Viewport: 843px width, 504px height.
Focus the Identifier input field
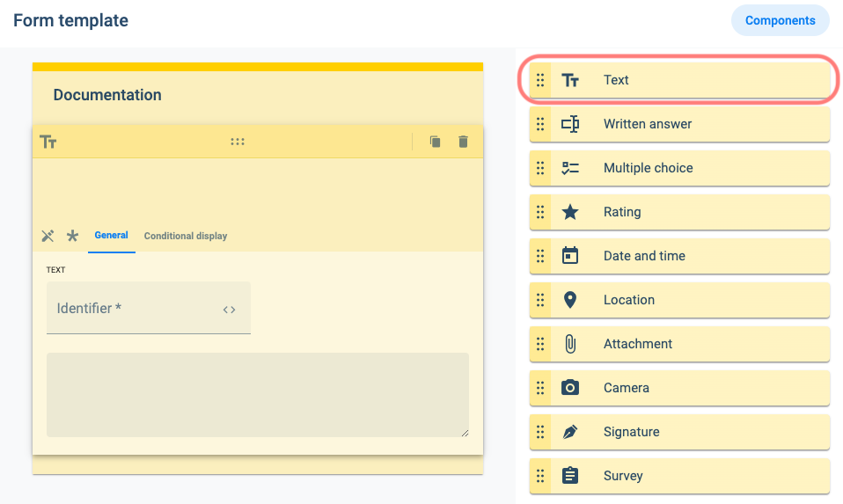149,308
